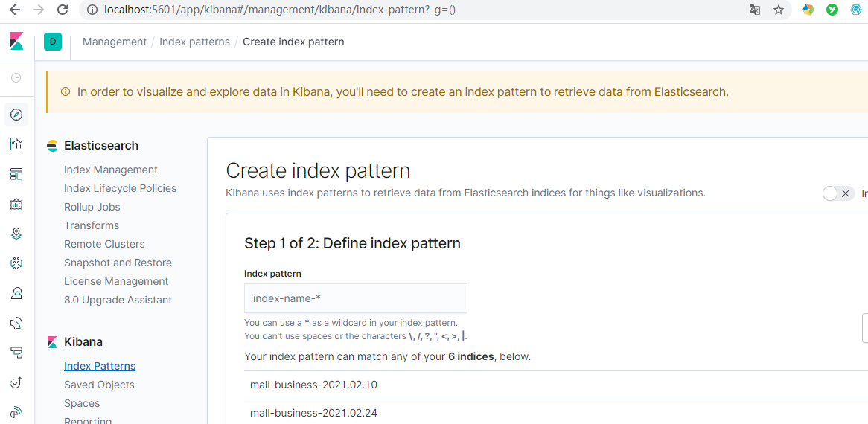Open the Google Translate page icon
This screenshot has width=868, height=424.
point(755,10)
